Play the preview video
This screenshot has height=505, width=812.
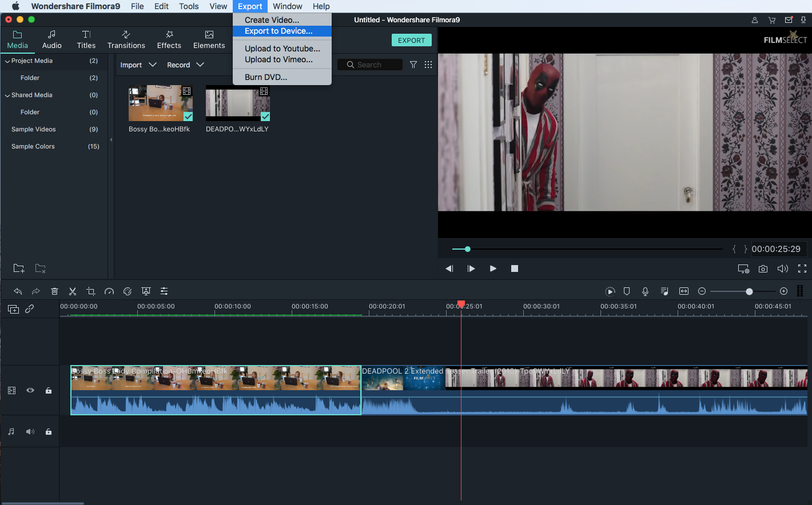click(x=493, y=268)
